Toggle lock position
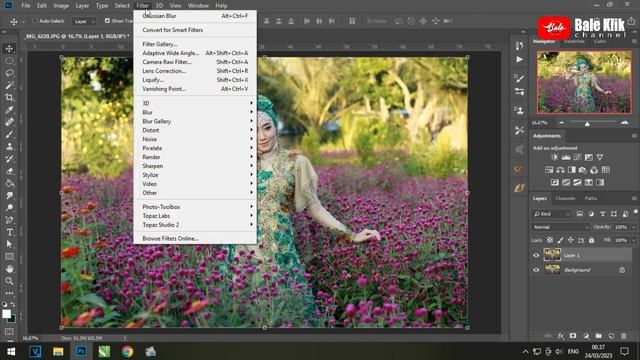This screenshot has height=360, width=640. [571, 240]
